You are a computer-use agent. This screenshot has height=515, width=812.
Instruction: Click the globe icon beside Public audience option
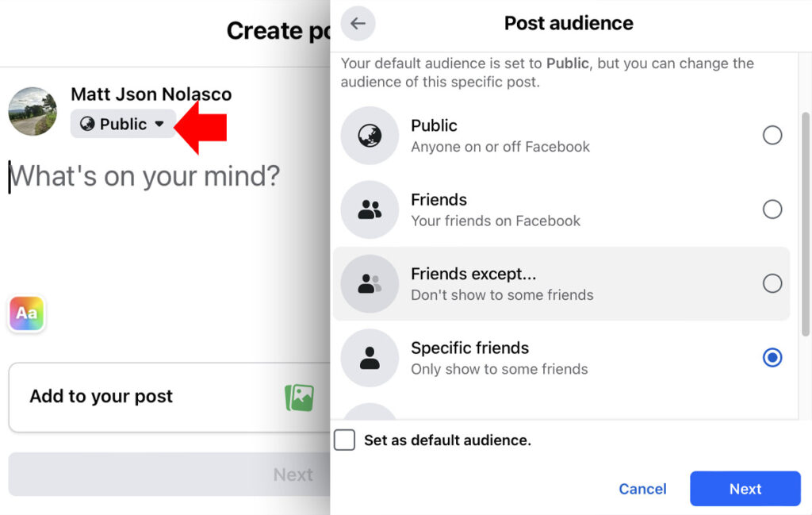tap(369, 135)
